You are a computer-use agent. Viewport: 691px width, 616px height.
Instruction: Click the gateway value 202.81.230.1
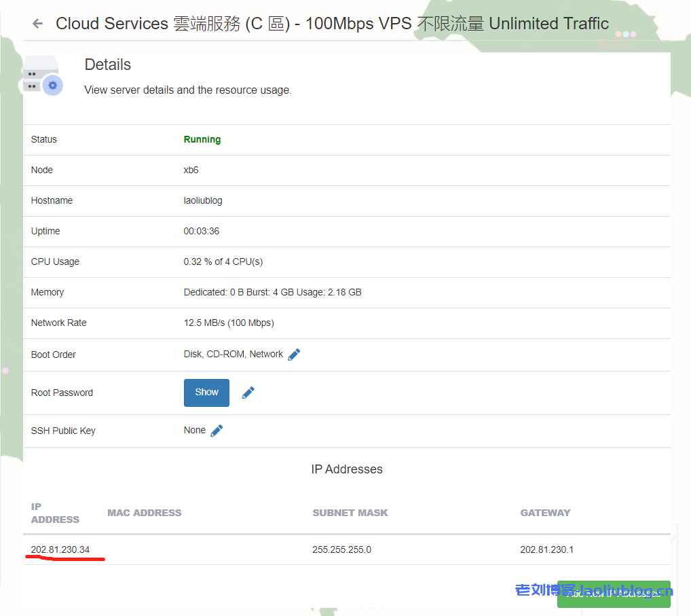tap(546, 549)
